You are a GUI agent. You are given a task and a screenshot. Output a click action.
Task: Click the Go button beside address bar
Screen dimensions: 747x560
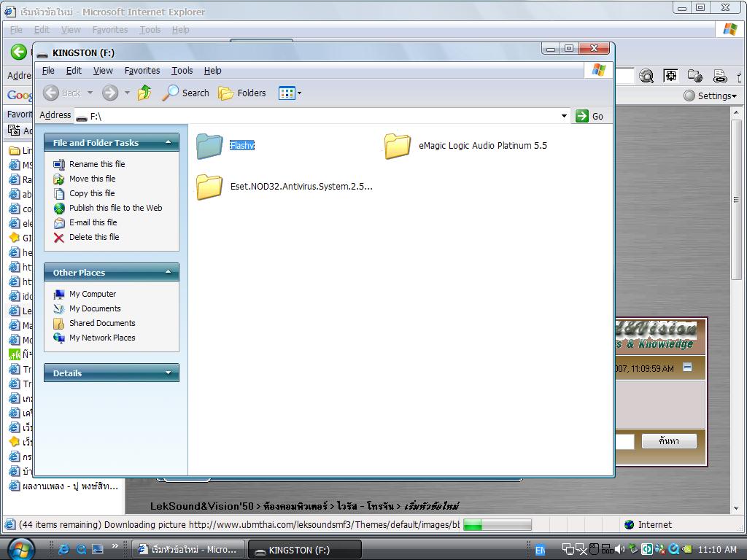pos(589,116)
